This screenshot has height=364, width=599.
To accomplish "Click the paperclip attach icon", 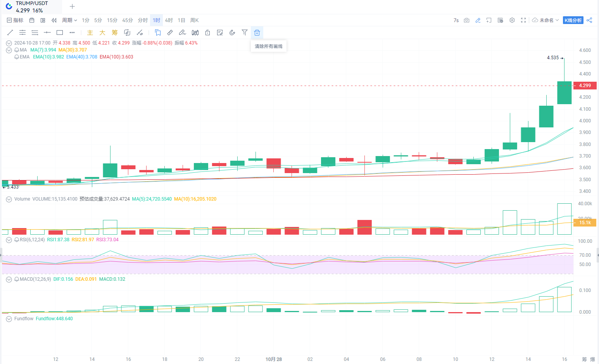I will [232, 33].
